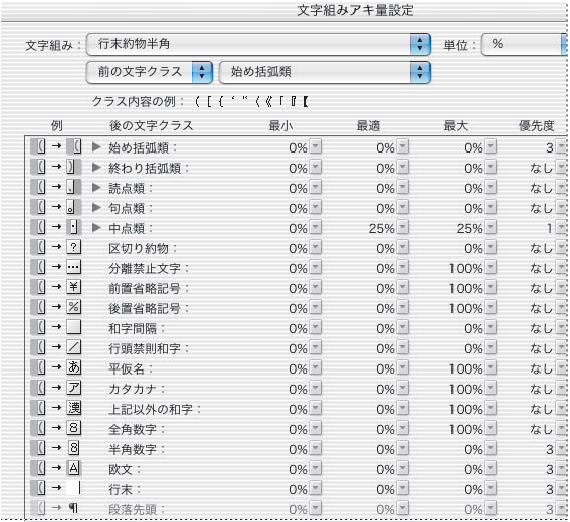The image size is (570, 522).
Task: Select the 行頭禁則和字 row label
Action: (x=148, y=348)
